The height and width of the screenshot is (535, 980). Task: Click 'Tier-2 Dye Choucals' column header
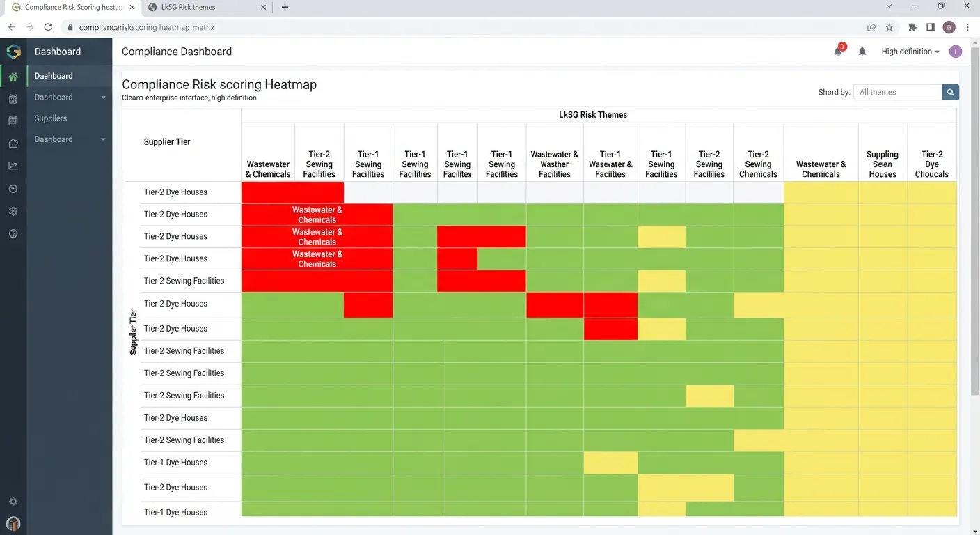pos(932,164)
